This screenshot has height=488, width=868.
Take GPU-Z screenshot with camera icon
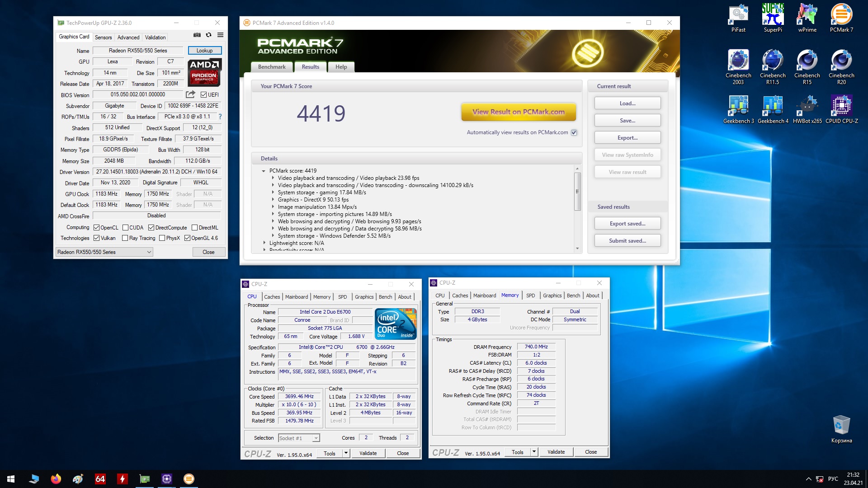tap(197, 35)
